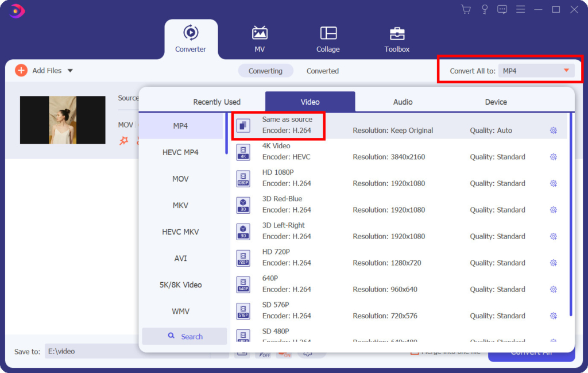Screen dimensions: 588x373
Task: Open the shopping cart icon
Action: click(x=465, y=9)
